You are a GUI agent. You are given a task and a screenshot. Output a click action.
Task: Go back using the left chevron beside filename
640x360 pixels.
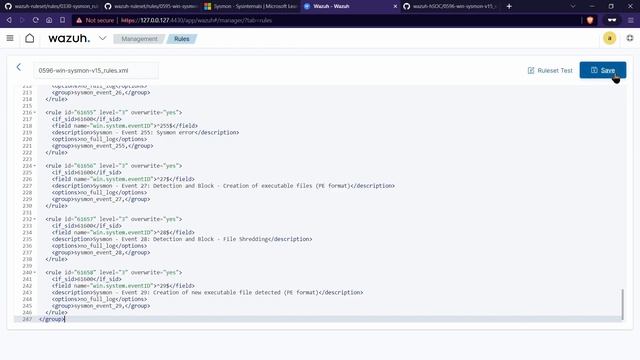click(x=19, y=67)
